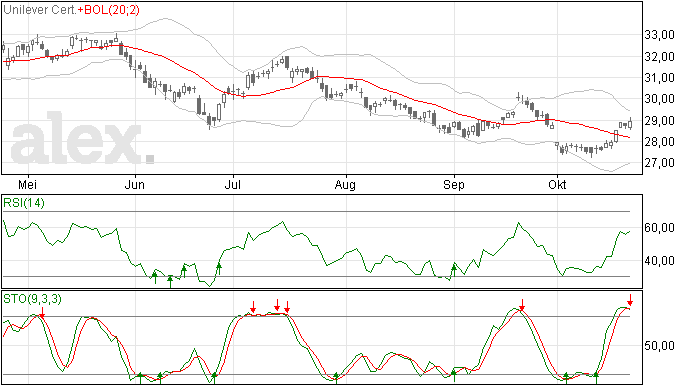Click the 32,00 price axis label

(659, 56)
